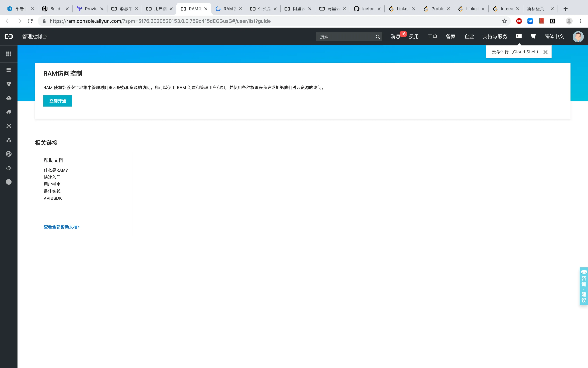Click the blue W extension icon
Screen dimensions: 588x368
[x=530, y=21]
